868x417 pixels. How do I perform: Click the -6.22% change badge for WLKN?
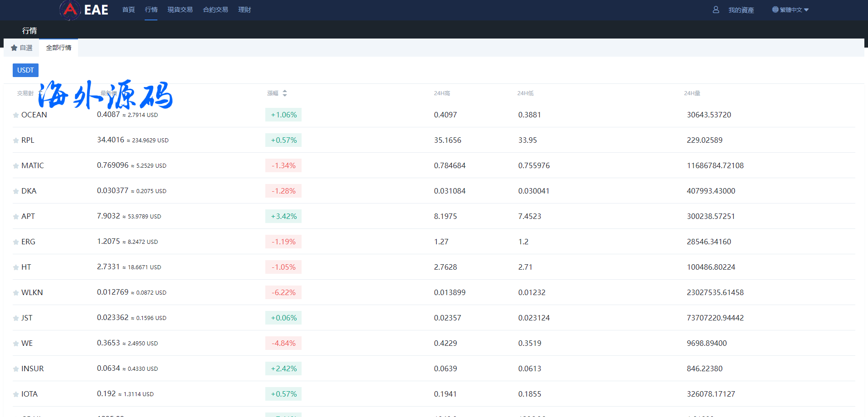(283, 292)
